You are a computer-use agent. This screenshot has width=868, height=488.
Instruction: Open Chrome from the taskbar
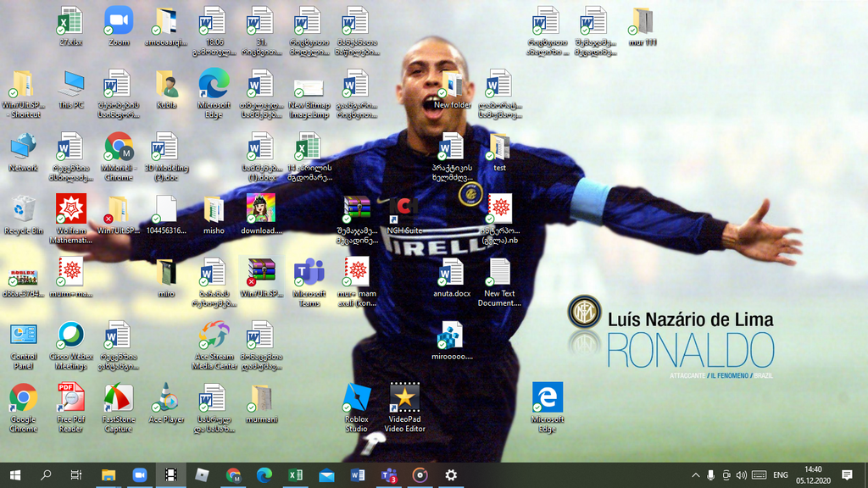[233, 475]
